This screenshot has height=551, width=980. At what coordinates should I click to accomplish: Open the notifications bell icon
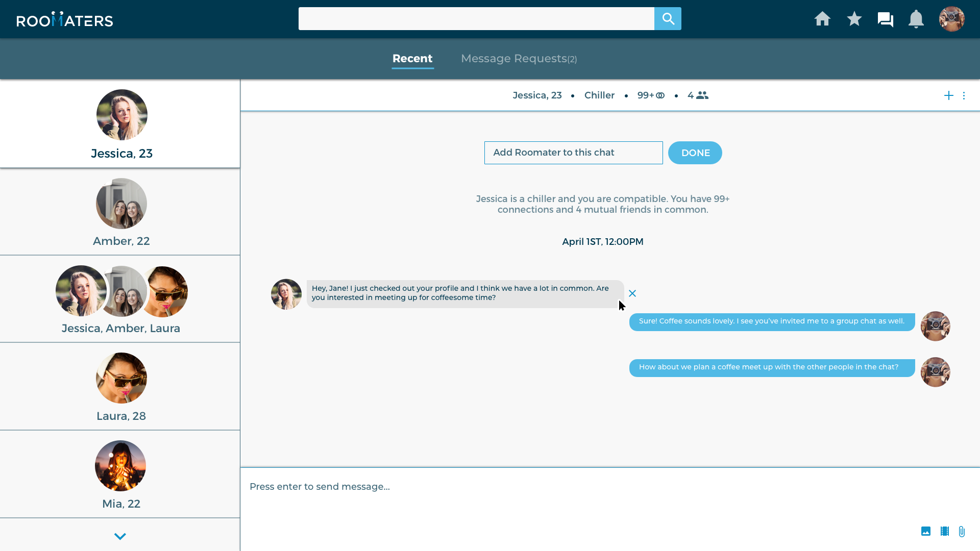pos(916,19)
